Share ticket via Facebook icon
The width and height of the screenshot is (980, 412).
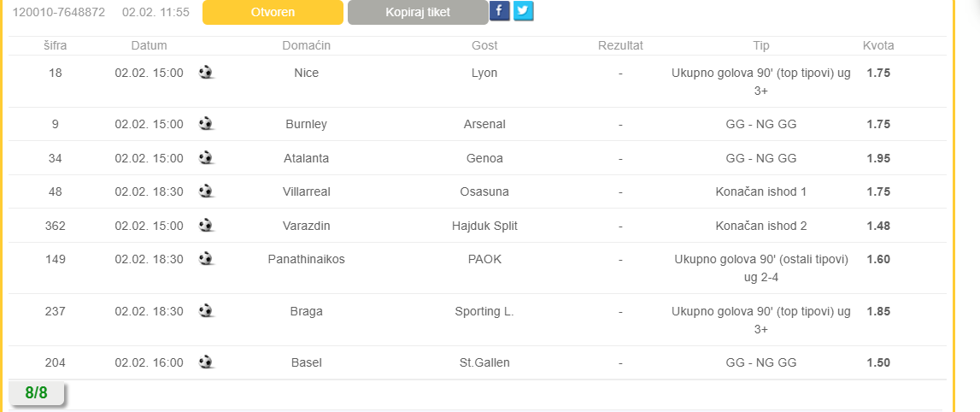coord(499,11)
